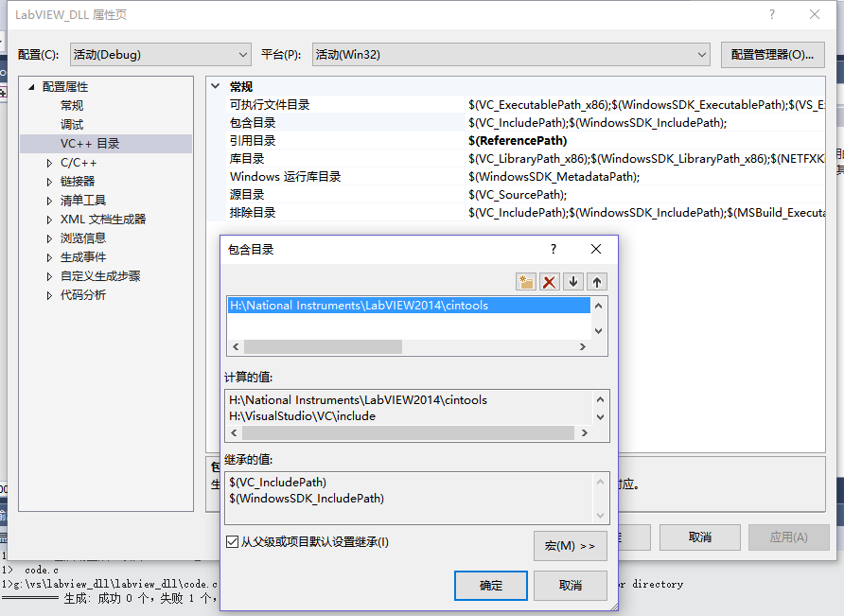Select the highlighted cintools path entry in edit list
Viewport: 844px width, 616px height.
click(x=409, y=306)
